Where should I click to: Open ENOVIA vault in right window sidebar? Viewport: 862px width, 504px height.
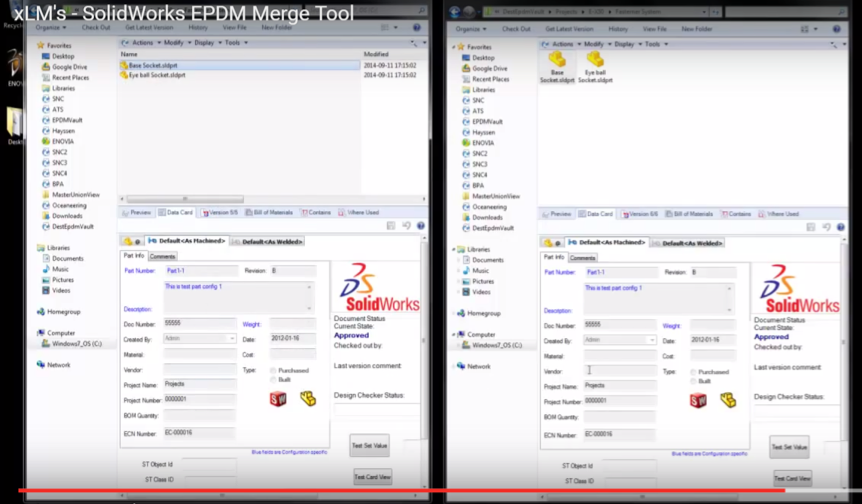pos(484,143)
